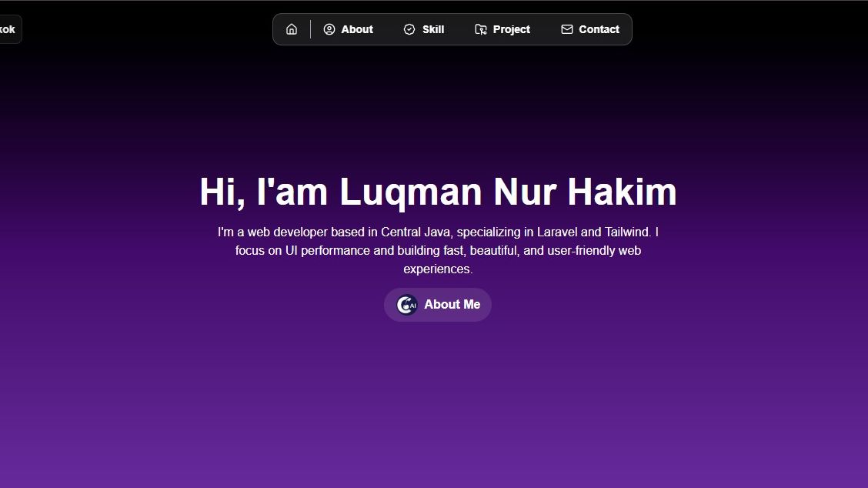Select the person icon beside About
This screenshot has height=488, width=868.
[x=329, y=28]
